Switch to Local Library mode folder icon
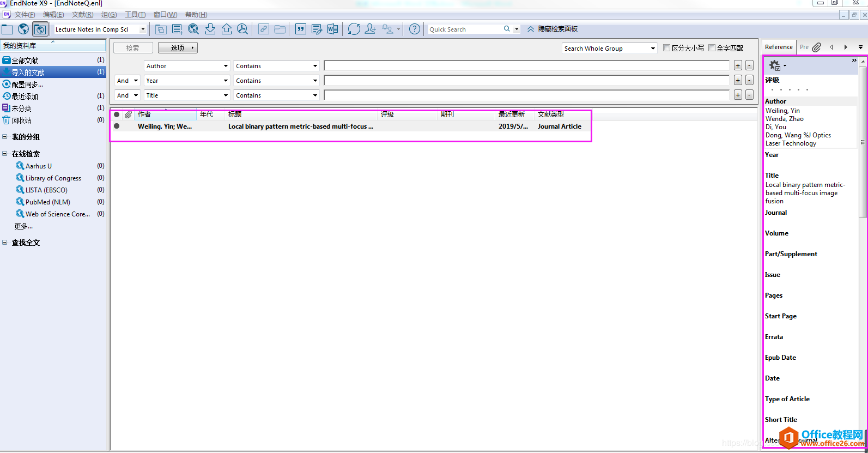 (x=7, y=29)
